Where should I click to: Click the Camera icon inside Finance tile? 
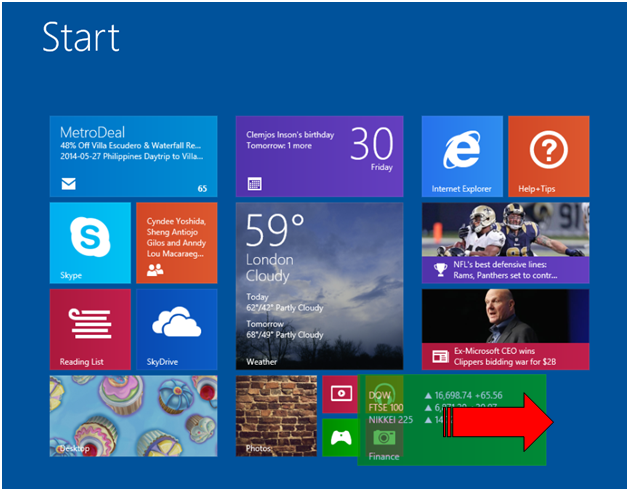384,437
